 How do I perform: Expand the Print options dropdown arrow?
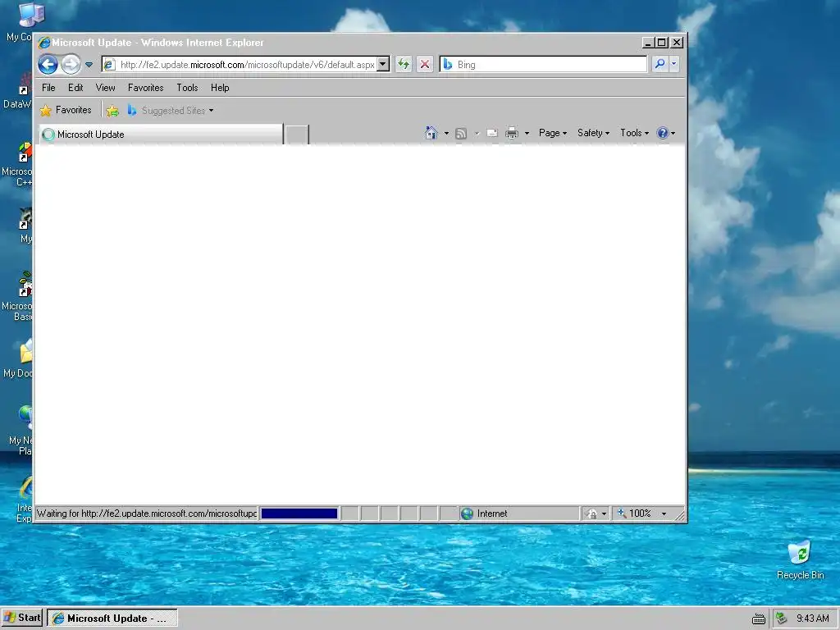(x=527, y=133)
